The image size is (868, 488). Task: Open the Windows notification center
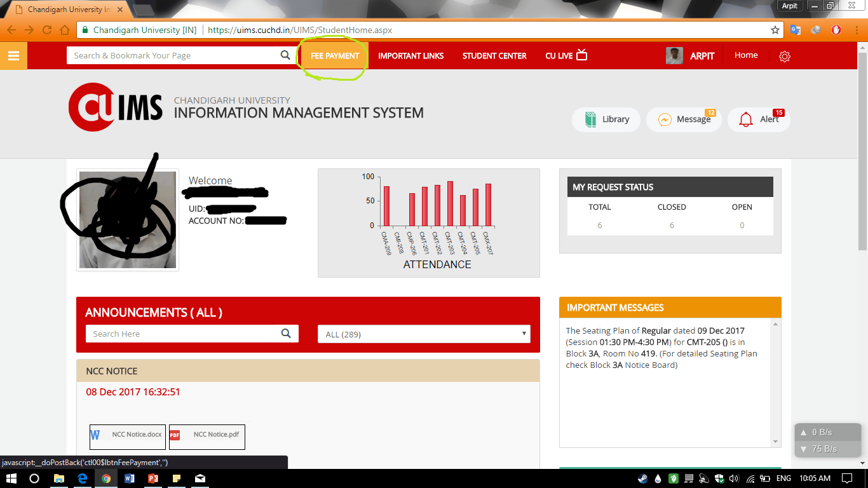pyautogui.click(x=847, y=478)
